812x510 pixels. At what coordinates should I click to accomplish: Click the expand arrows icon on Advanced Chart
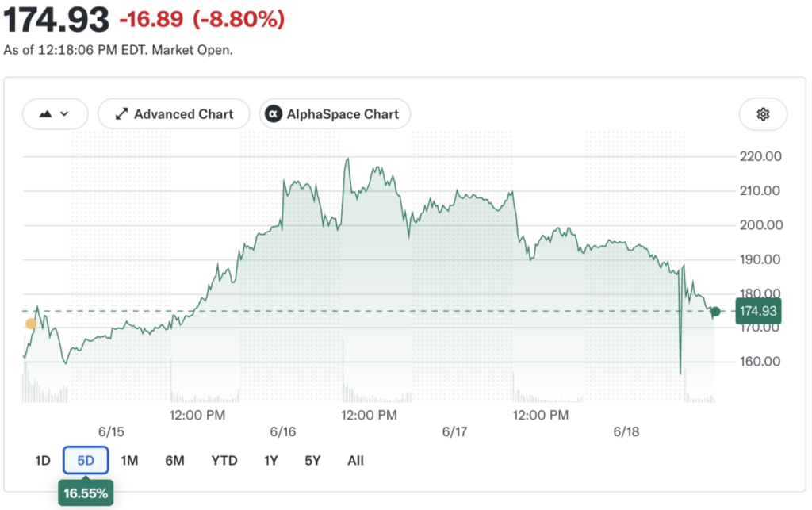[x=121, y=114]
